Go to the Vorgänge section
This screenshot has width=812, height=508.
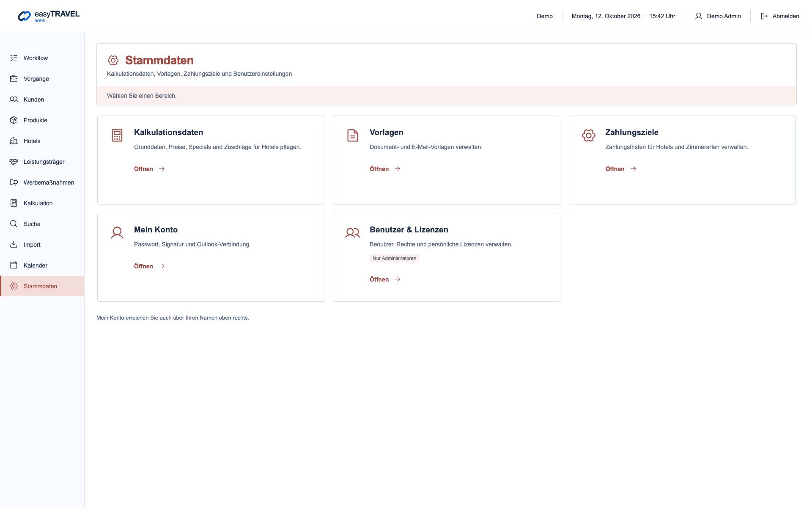(x=42, y=79)
